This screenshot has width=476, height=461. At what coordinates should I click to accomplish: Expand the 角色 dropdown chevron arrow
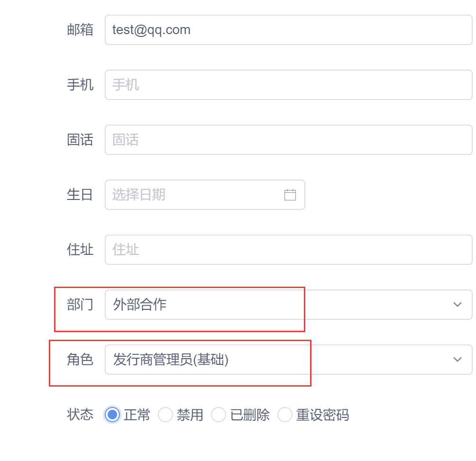pyautogui.click(x=457, y=360)
